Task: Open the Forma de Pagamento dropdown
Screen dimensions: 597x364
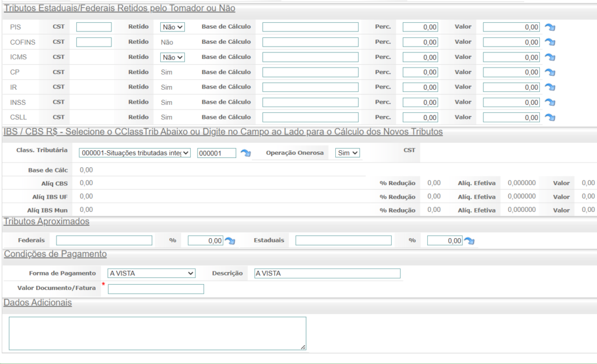Action: [x=152, y=273]
